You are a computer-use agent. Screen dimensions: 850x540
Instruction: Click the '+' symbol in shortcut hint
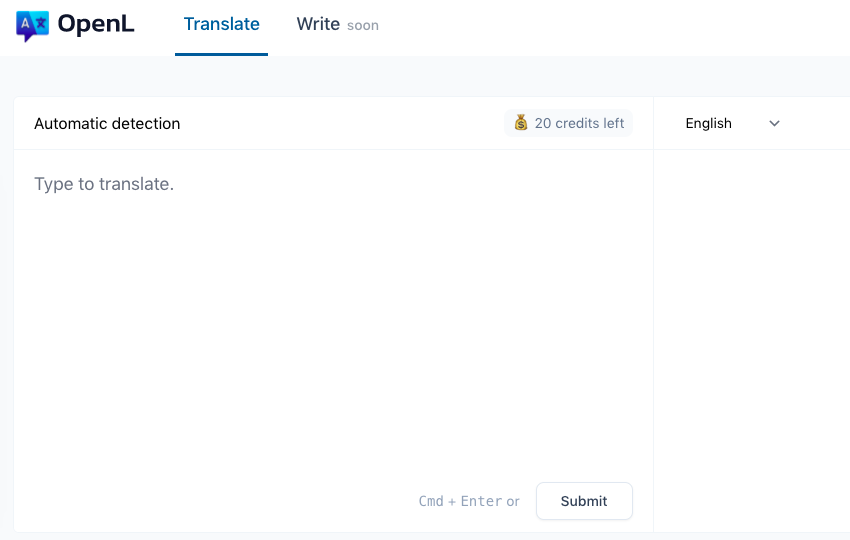452,501
